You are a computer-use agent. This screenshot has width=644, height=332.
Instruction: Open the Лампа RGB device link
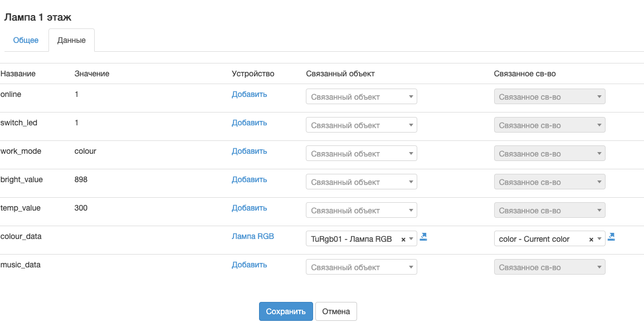click(252, 236)
